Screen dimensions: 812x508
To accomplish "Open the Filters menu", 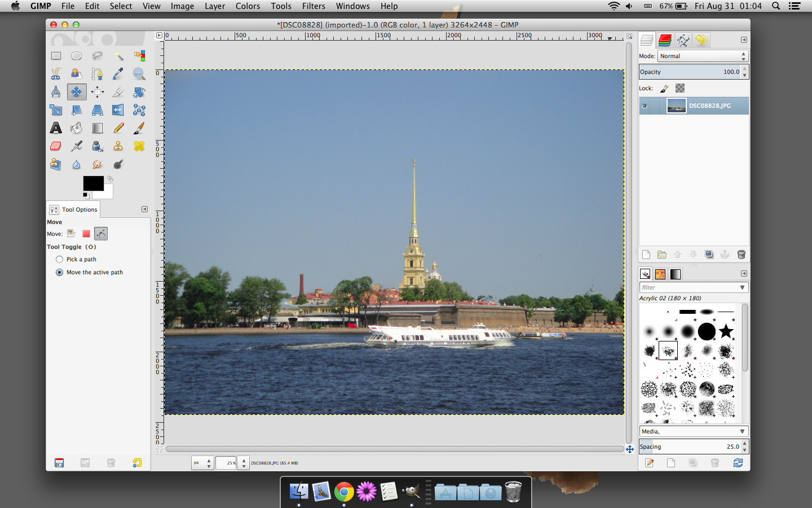I will pyautogui.click(x=314, y=6).
